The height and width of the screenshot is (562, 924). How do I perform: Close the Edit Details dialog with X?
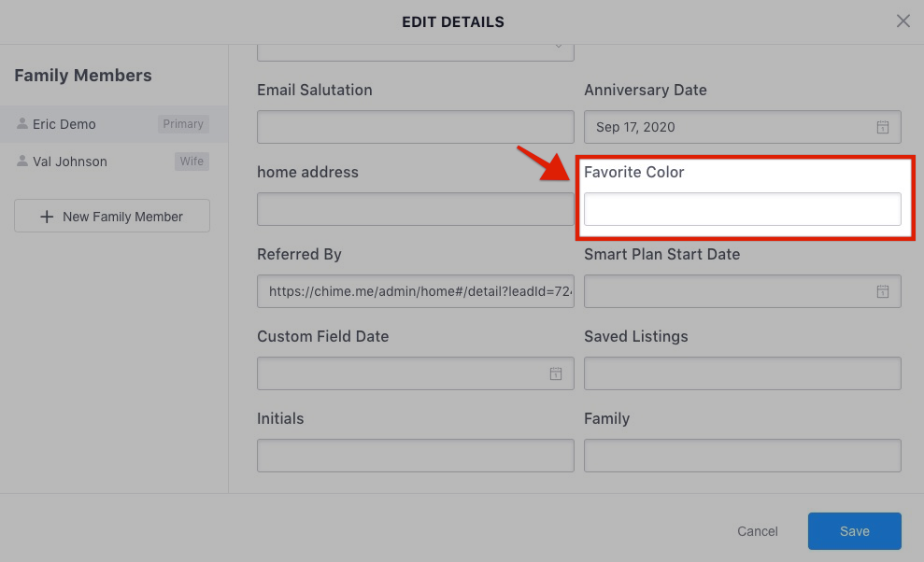(x=903, y=21)
